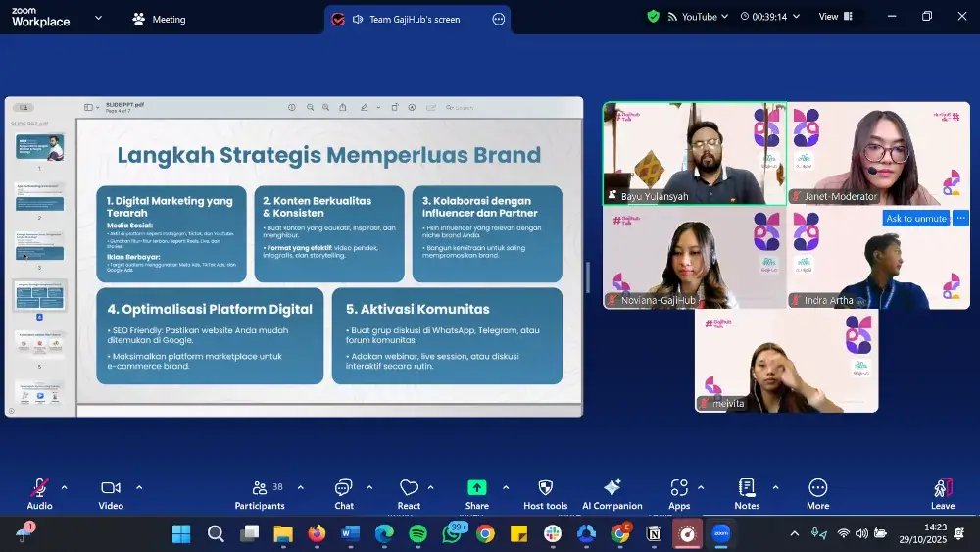Image resolution: width=980 pixels, height=552 pixels.
Task: Open clock showing 14:23 29/10/2025
Action: point(923,533)
